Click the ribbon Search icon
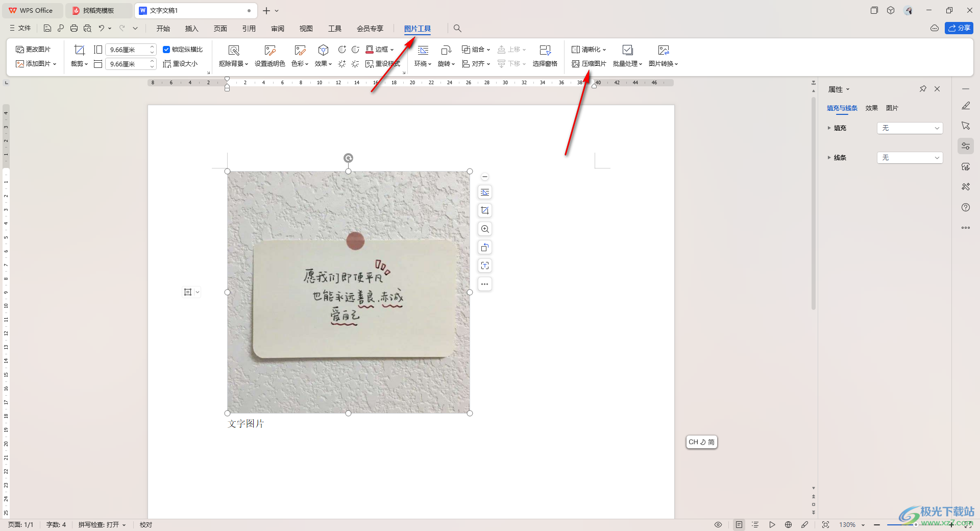Image resolution: width=980 pixels, height=531 pixels. click(458, 29)
